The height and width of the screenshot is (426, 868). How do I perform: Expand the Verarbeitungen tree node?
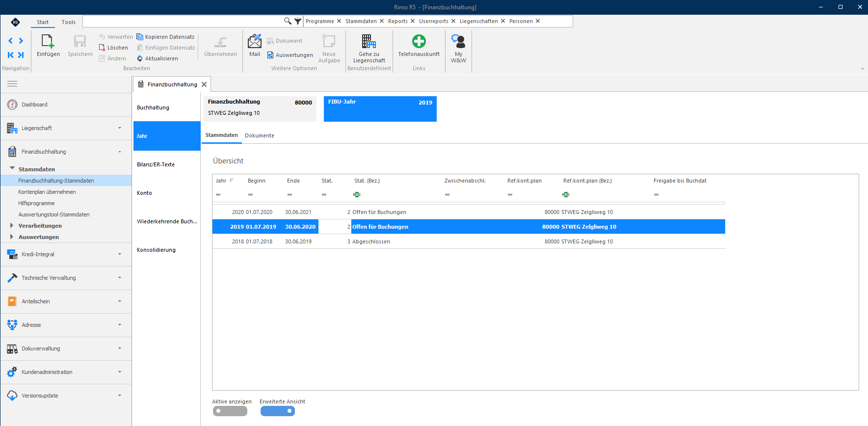click(12, 226)
